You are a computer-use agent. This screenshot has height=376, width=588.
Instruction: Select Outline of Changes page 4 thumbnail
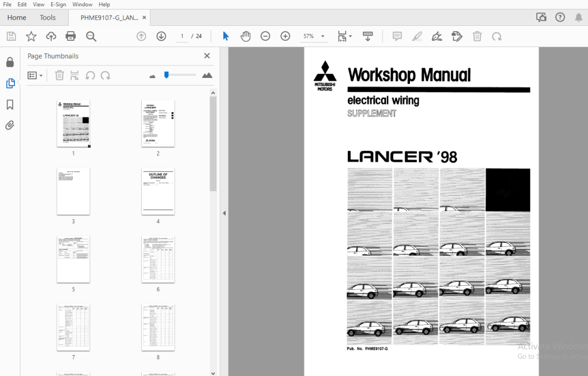point(158,191)
